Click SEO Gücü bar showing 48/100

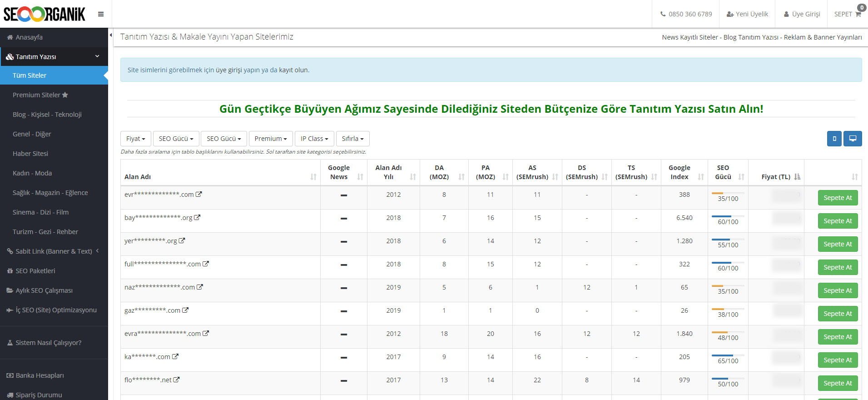point(728,332)
